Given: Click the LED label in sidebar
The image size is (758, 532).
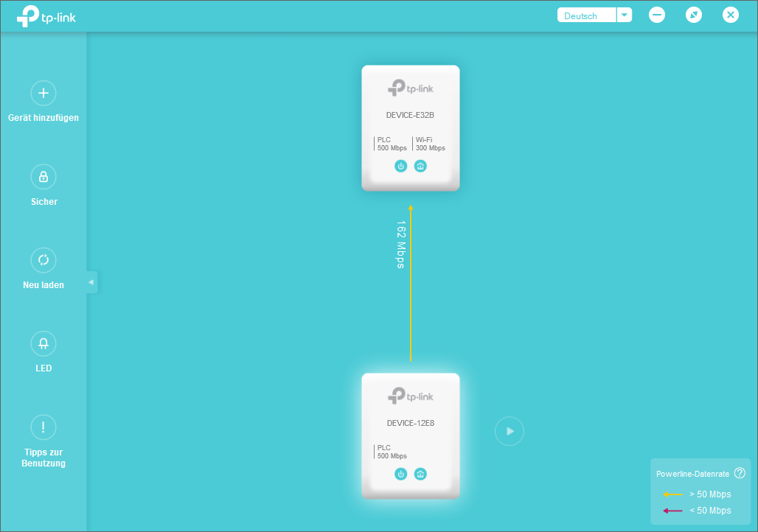Looking at the screenshot, I should 44,368.
